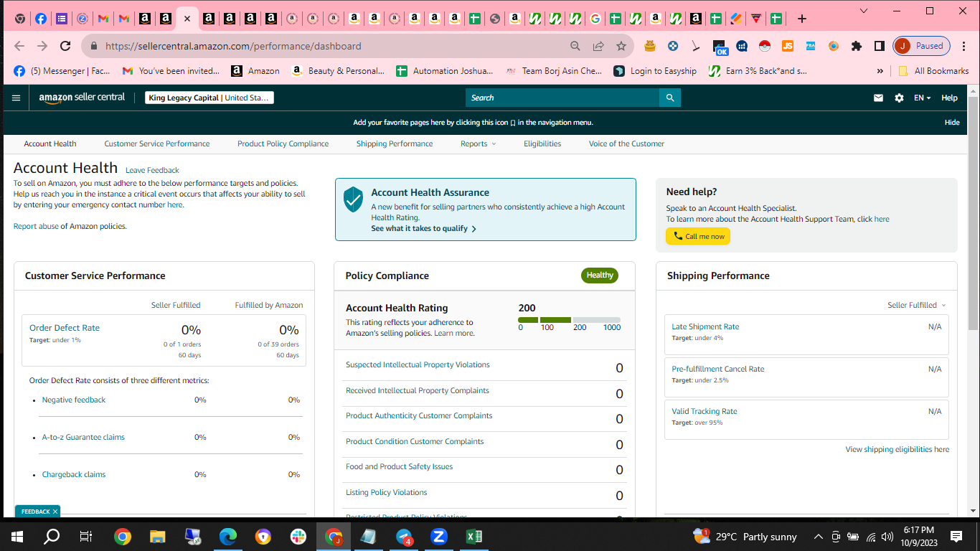Open the Chrome Extensions puzzle icon
This screenshot has height=551, width=980.
pos(856,46)
